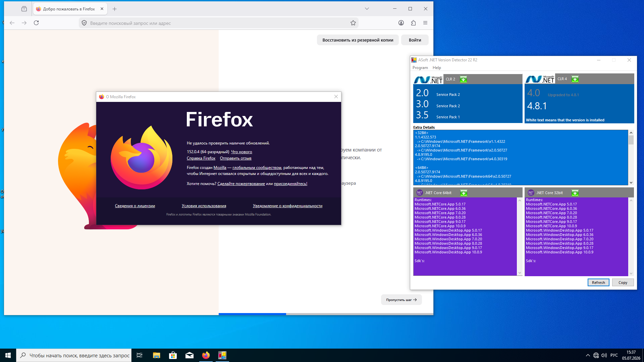Open the Windows Start menu
Image resolution: width=644 pixels, height=362 pixels.
[8, 355]
